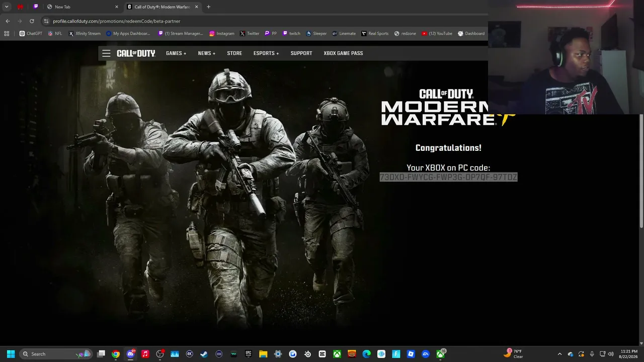Open the weather widget showing 76°F Clear
The height and width of the screenshot is (362, 644).
pyautogui.click(x=514, y=354)
